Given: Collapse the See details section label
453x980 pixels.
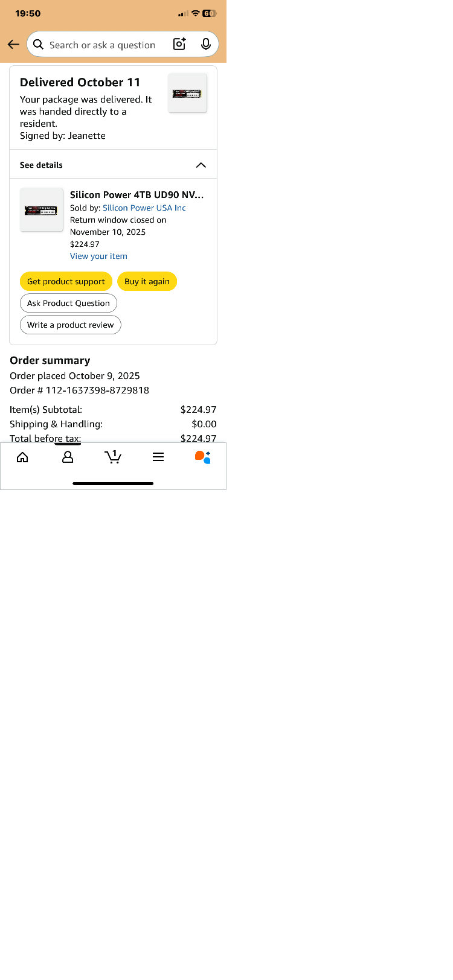Looking at the screenshot, I should point(41,165).
